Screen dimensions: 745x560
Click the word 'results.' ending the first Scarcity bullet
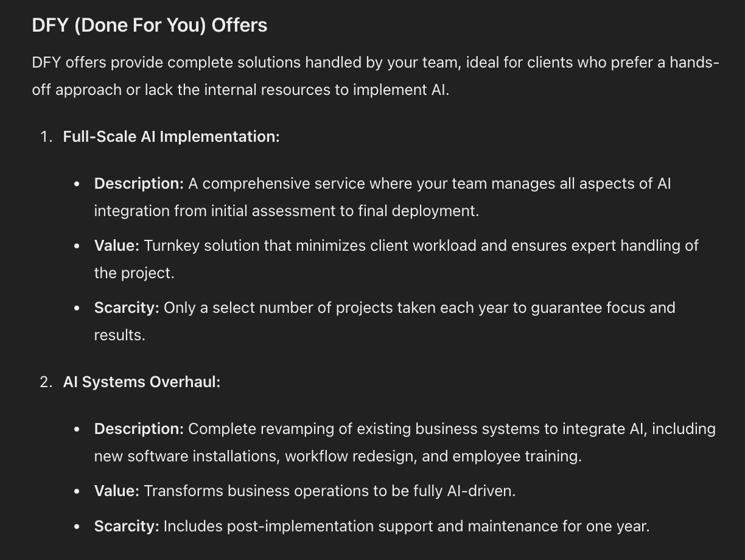pos(119,335)
